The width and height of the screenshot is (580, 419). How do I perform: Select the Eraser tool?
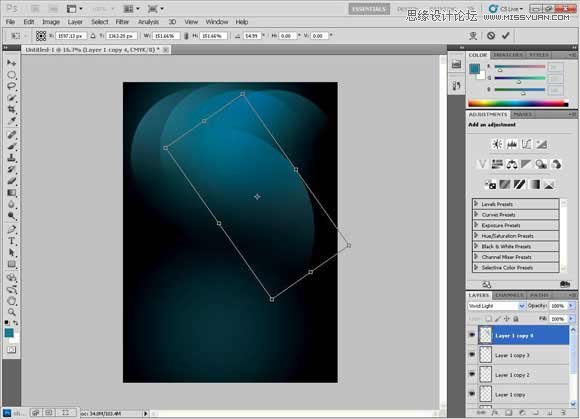[11, 181]
